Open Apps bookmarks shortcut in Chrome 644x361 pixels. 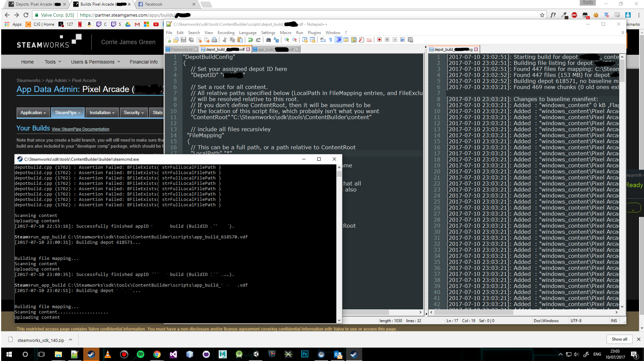point(13,24)
